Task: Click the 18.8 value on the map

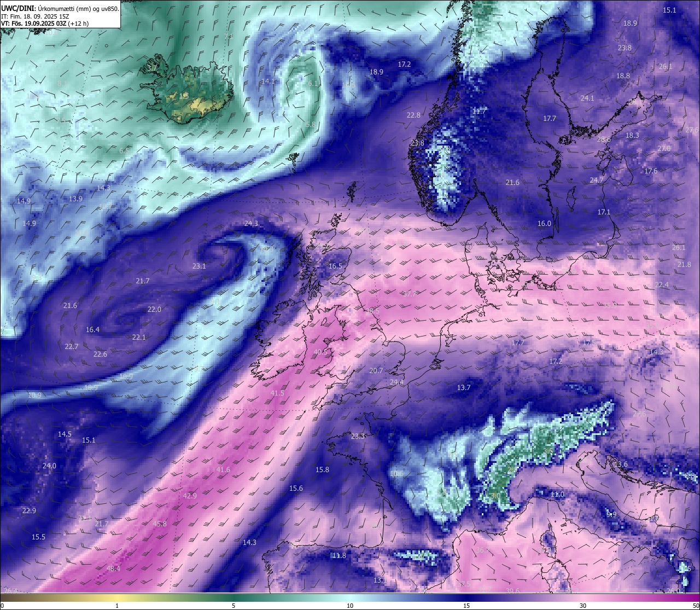Action: [x=623, y=75]
